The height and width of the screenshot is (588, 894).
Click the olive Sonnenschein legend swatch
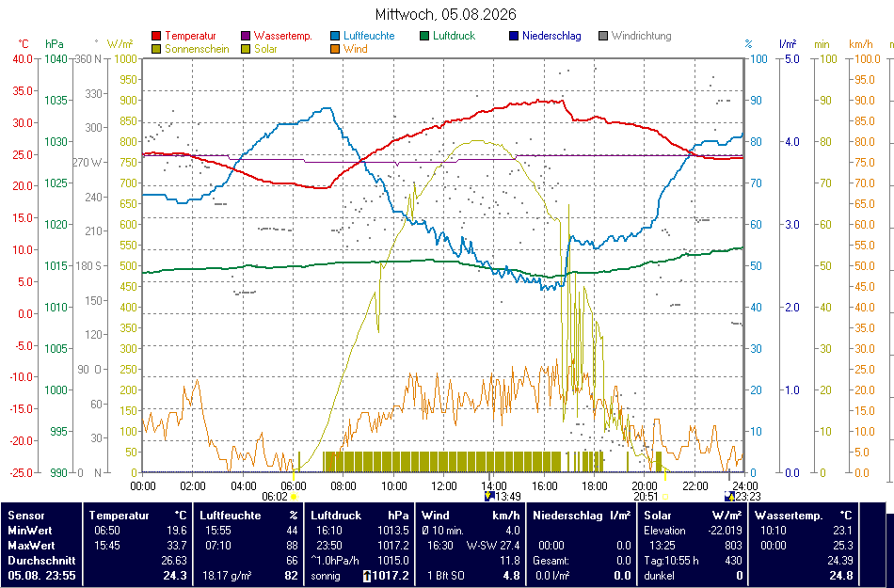click(x=156, y=49)
